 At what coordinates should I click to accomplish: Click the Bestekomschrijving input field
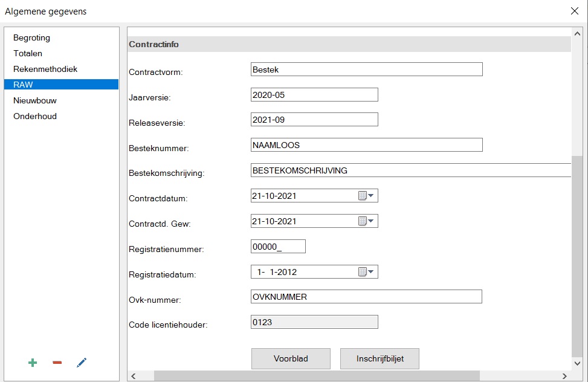pos(411,170)
